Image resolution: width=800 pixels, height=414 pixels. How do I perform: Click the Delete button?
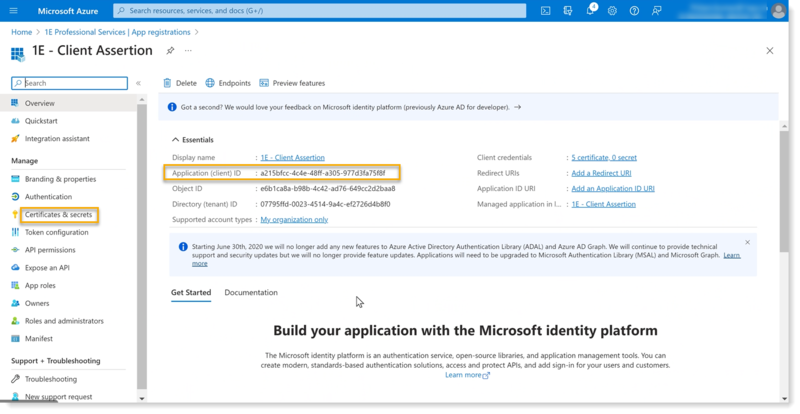pyautogui.click(x=180, y=83)
